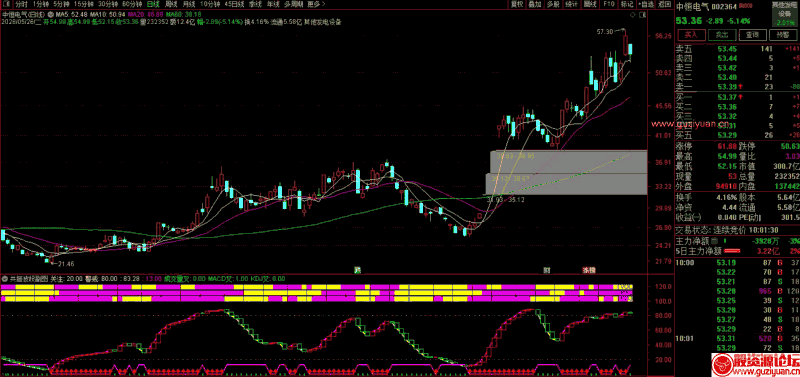This screenshot has height=377, width=800.
Task: Click the 共振波段图 indicator title
Action: click(x=29, y=279)
